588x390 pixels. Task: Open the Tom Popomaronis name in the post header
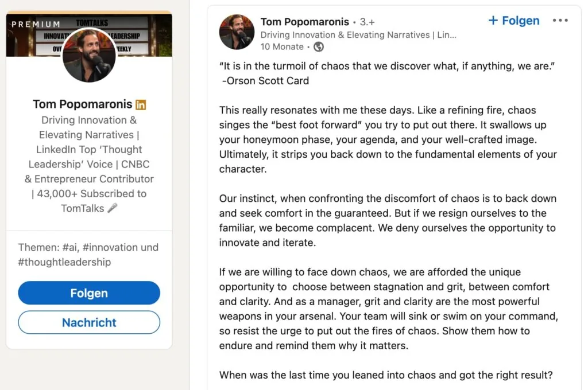tap(305, 22)
